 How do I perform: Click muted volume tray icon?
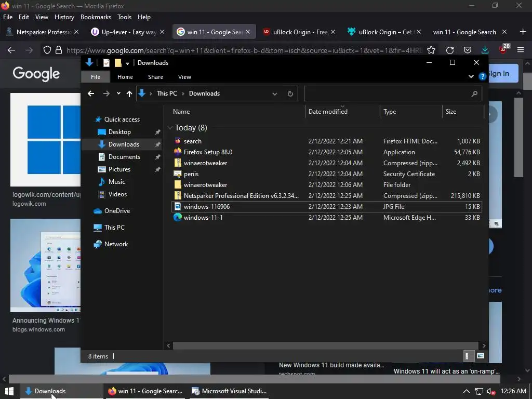(x=491, y=392)
